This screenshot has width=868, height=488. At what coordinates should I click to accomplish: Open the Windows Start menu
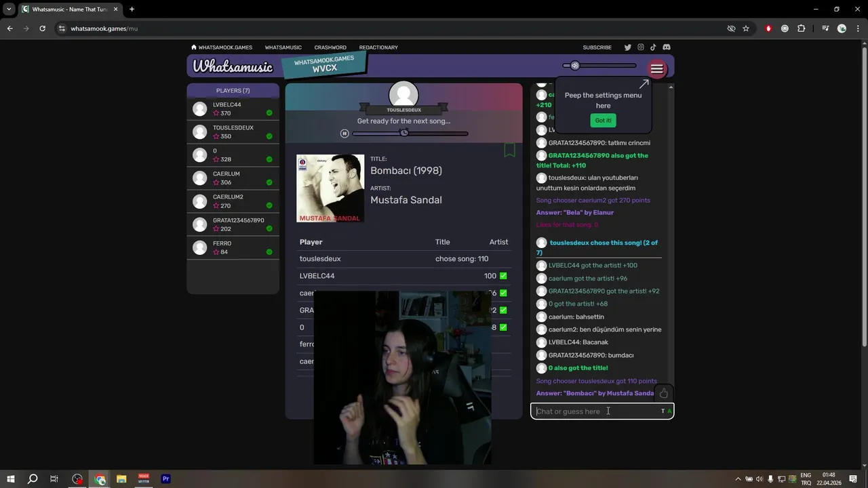coord(10,479)
